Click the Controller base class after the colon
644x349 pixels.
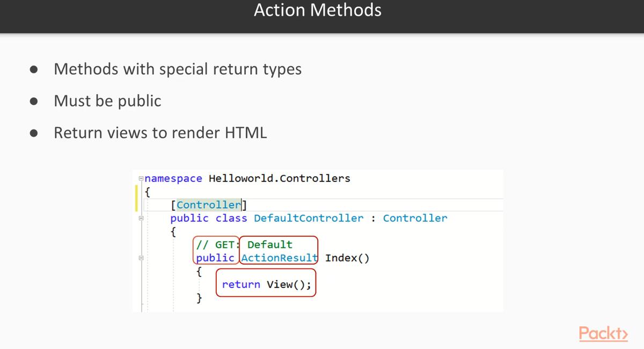click(415, 218)
